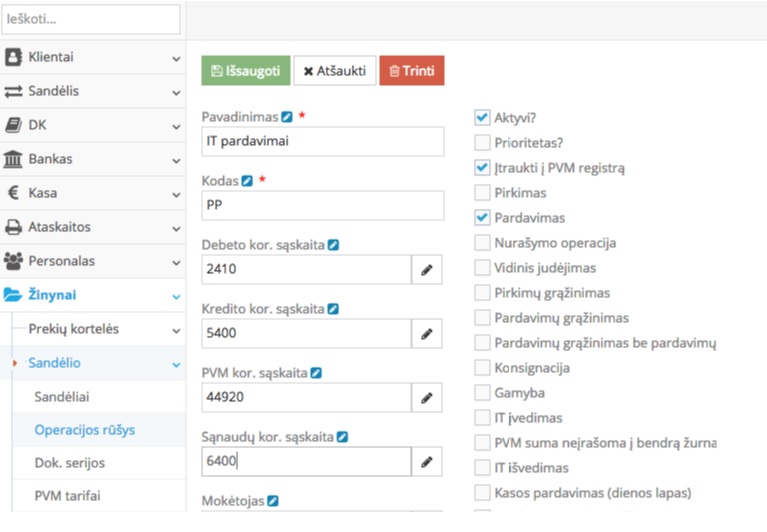Enable the Prioritetas? checkbox
Screen dimensions: 767x532
[482, 142]
